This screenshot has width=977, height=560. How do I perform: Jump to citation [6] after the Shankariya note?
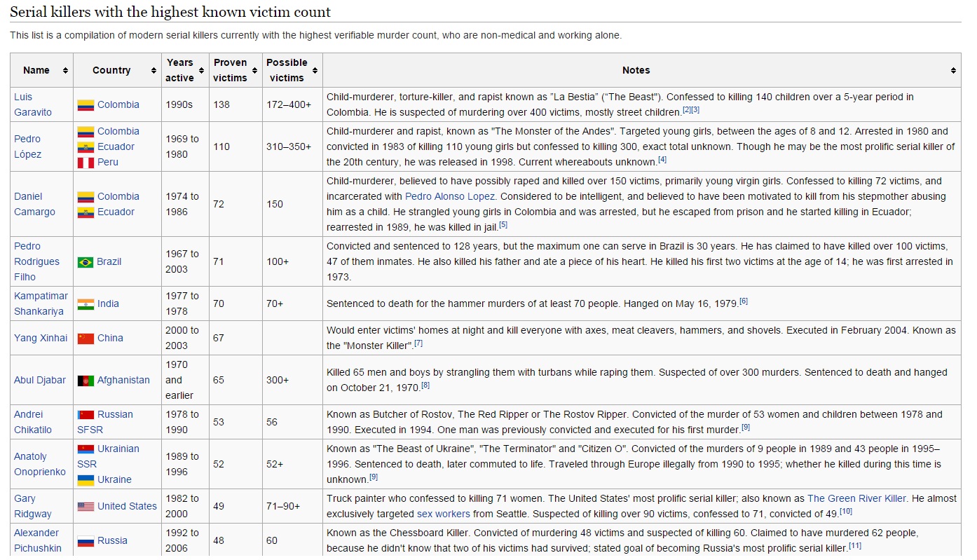click(x=744, y=301)
